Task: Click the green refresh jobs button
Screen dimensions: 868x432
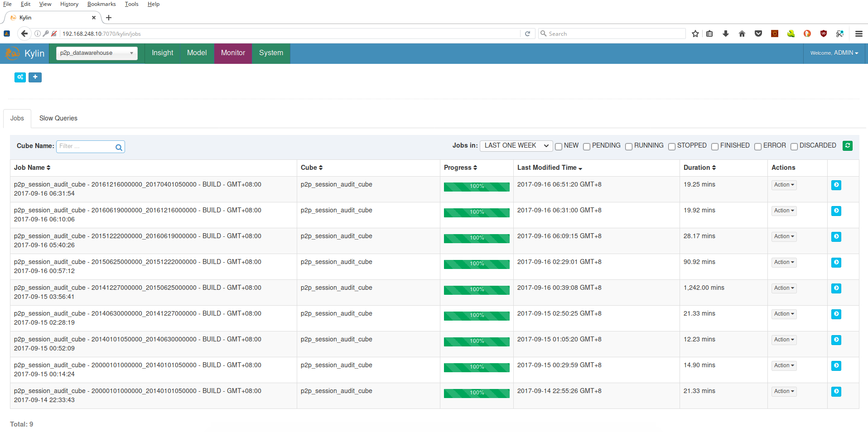Action: (848, 145)
